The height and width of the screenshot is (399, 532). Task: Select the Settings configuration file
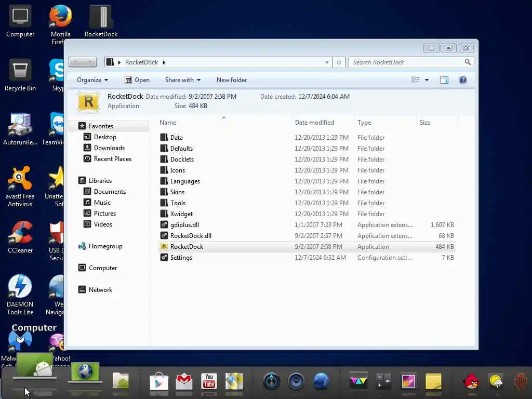pos(307,258)
